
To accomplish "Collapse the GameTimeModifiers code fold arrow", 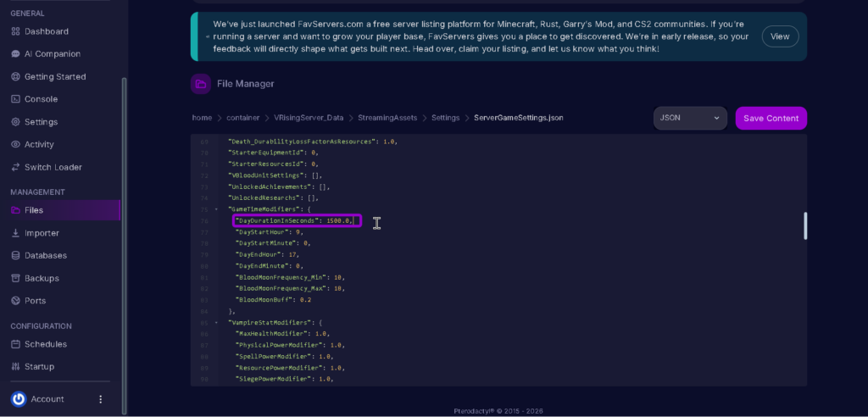I will click(216, 209).
